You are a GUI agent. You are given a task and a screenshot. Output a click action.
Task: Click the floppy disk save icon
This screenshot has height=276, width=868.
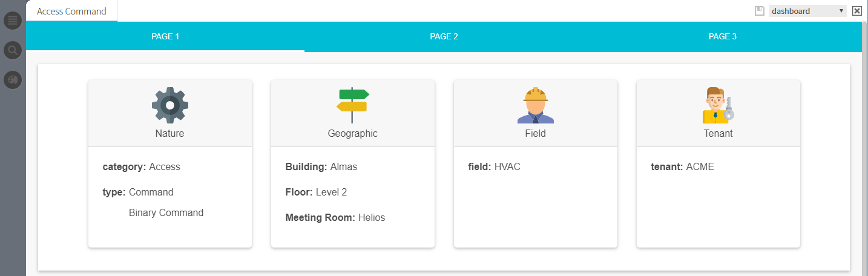click(760, 11)
